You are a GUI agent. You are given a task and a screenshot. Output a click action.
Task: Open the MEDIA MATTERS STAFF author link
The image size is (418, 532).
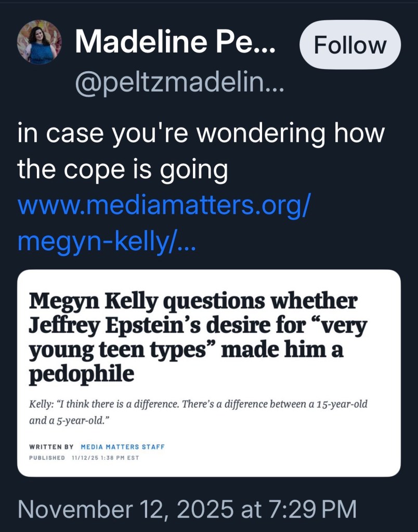[x=123, y=447]
